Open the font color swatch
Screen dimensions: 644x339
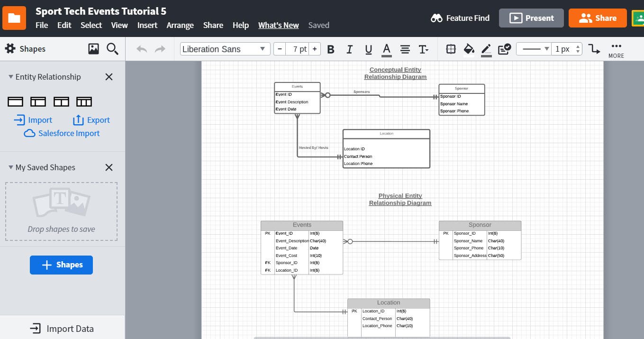[x=386, y=49]
